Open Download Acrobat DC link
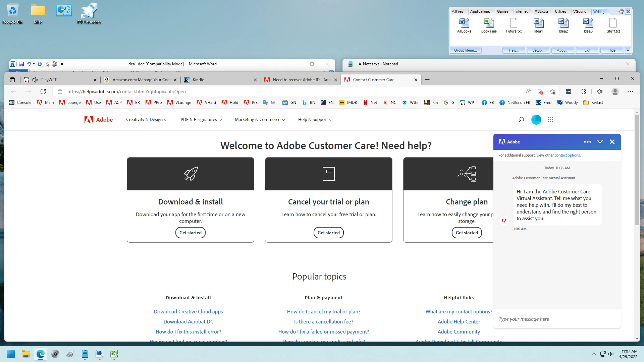Image resolution: width=644 pixels, height=362 pixels. coord(188,321)
